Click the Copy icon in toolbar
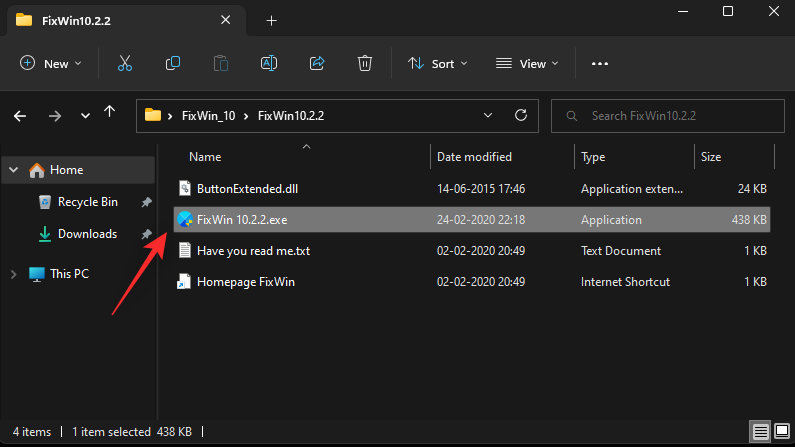The height and width of the screenshot is (447, 795). 173,63
